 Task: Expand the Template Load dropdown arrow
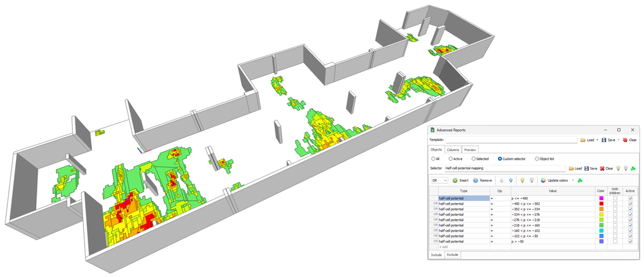point(597,140)
